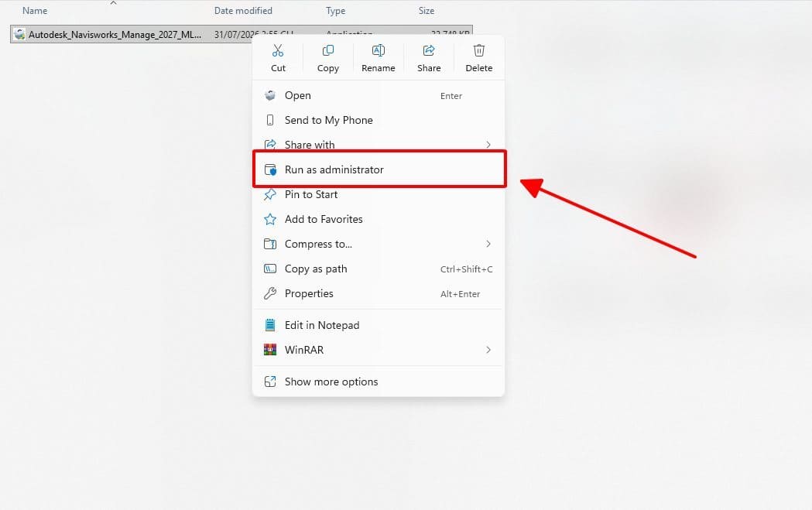Click the sort arrow above Name column
The width and height of the screenshot is (812, 510).
point(114,3)
